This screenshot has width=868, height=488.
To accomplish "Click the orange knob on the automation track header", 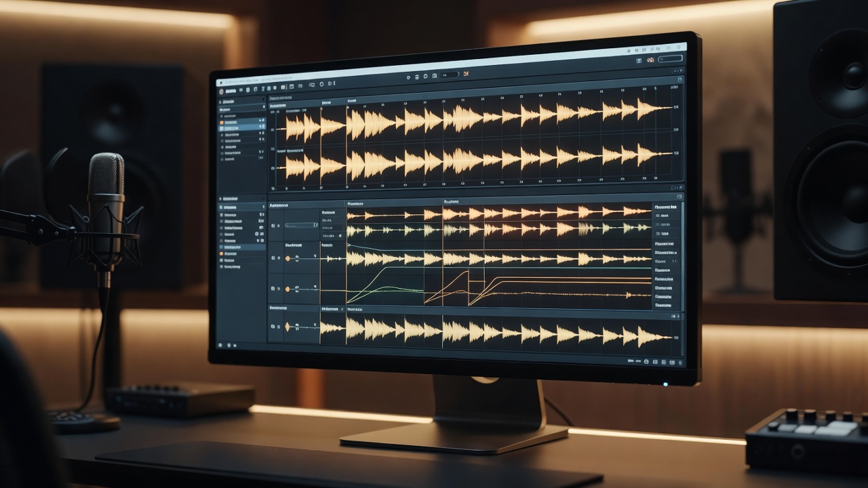I will pyautogui.click(x=288, y=289).
